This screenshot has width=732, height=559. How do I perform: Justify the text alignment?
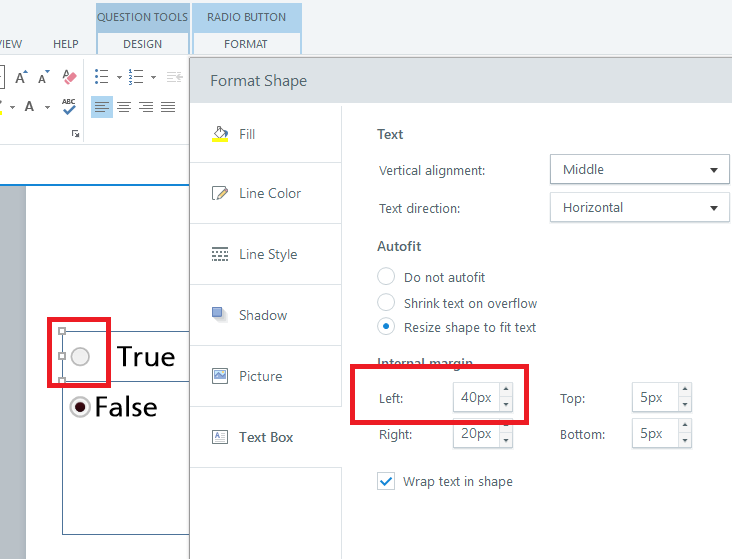(x=168, y=107)
